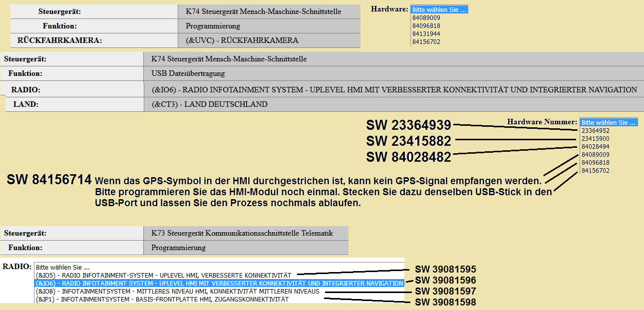Pick 84028494 from Hardware Nummer list

pyautogui.click(x=595, y=147)
